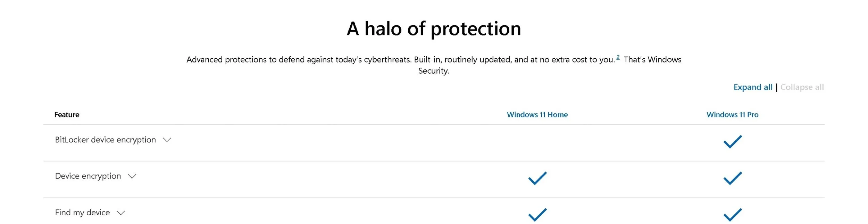Click the 'A halo of protection' heading
Image resolution: width=868 pixels, height=224 pixels.
click(434, 28)
